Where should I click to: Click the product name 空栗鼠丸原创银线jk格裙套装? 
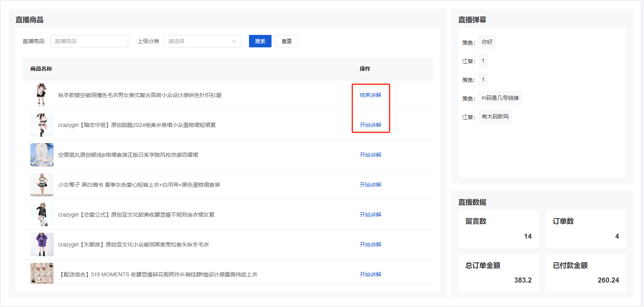pyautogui.click(x=128, y=155)
